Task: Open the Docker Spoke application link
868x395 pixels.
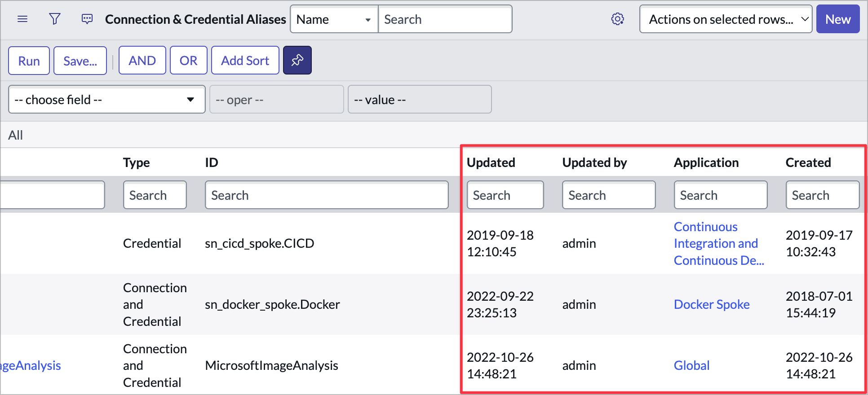Action: click(711, 305)
